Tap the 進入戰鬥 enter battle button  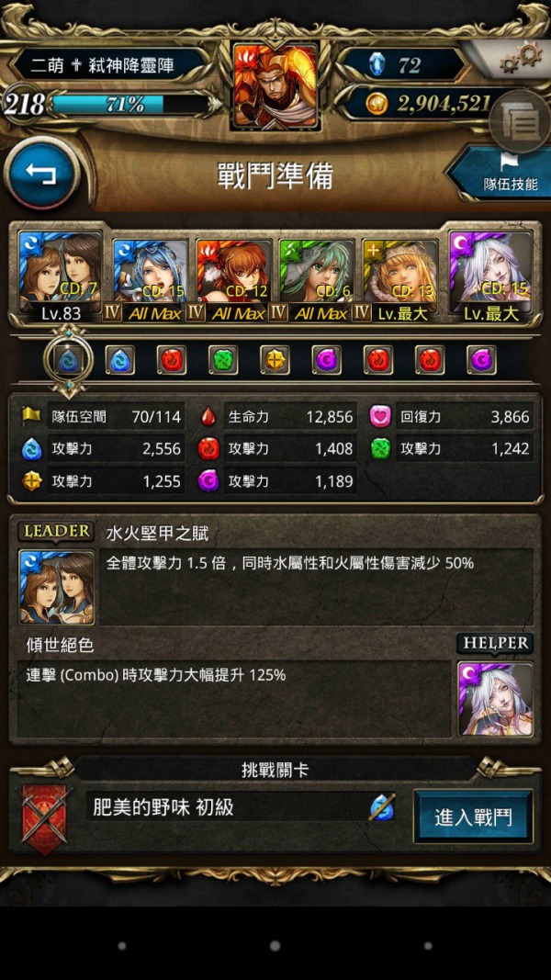tap(473, 817)
